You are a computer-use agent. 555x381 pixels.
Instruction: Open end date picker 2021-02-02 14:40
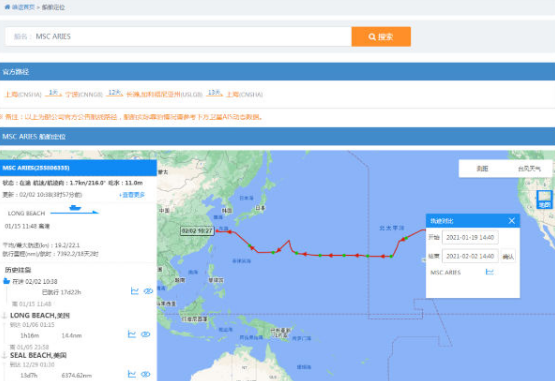470,256
